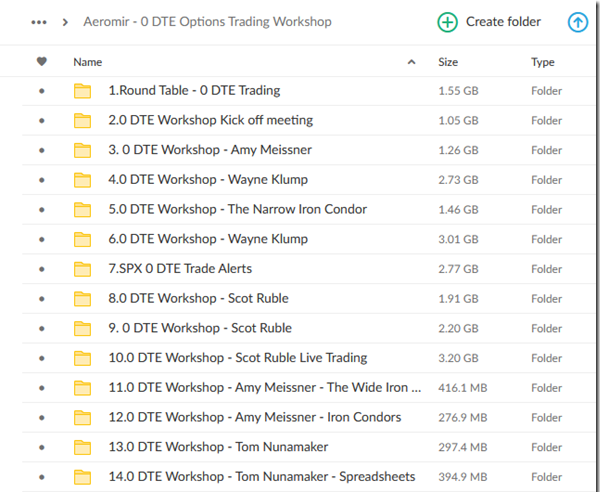Click breadcrumb chevron before Aeromir folder
The image size is (600, 492).
[66, 22]
